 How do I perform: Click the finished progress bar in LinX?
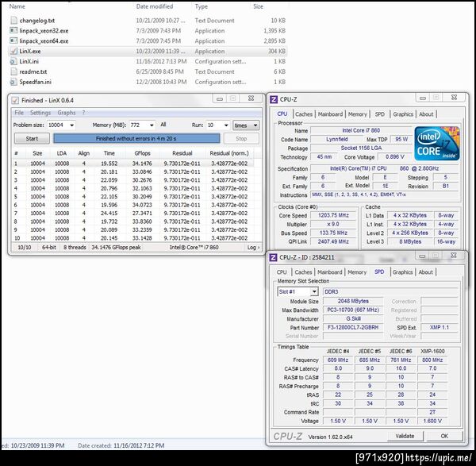[x=136, y=138]
